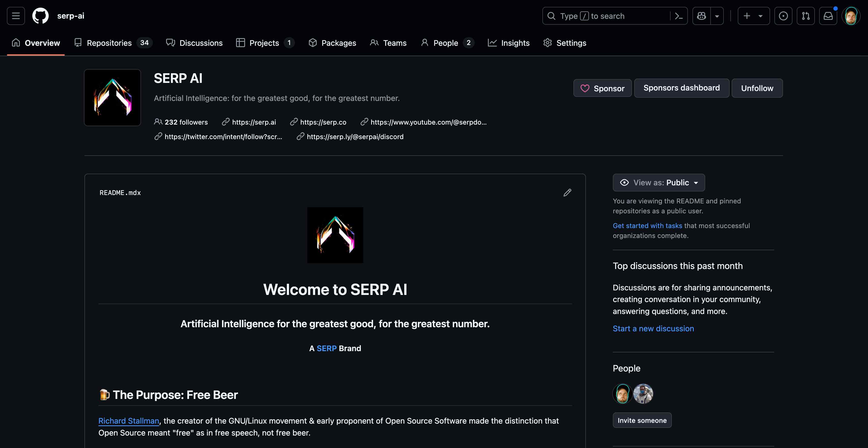This screenshot has width=868, height=448.
Task: Click the SERP AI organization avatar
Action: tap(112, 98)
